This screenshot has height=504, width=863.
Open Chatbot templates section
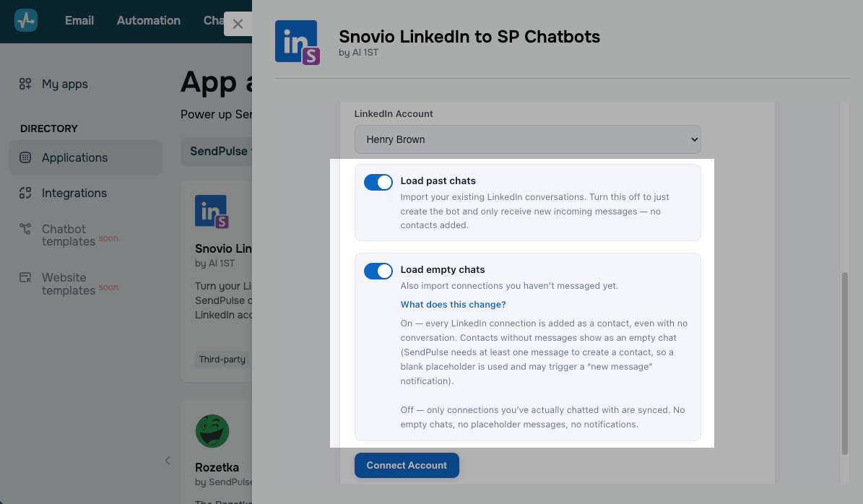[69, 235]
